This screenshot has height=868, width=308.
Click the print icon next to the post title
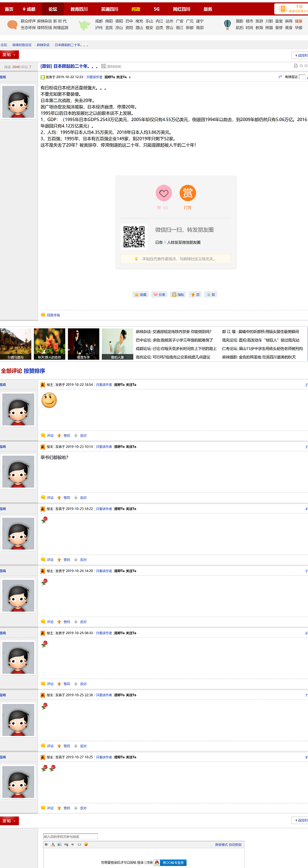click(x=296, y=66)
